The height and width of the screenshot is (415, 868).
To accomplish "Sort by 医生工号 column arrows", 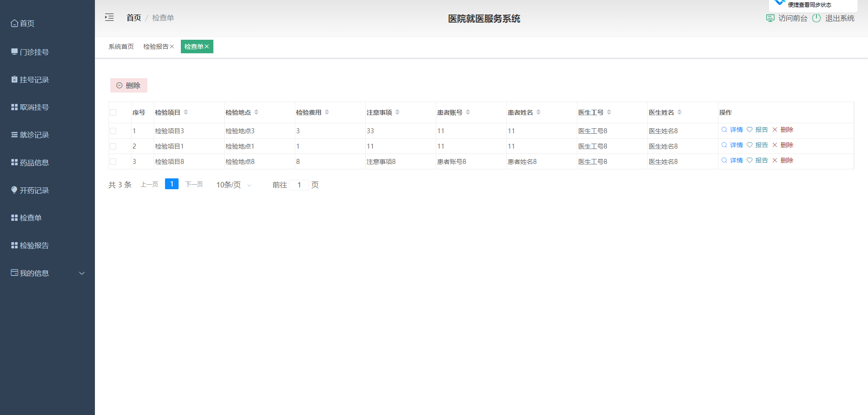I will (x=609, y=112).
